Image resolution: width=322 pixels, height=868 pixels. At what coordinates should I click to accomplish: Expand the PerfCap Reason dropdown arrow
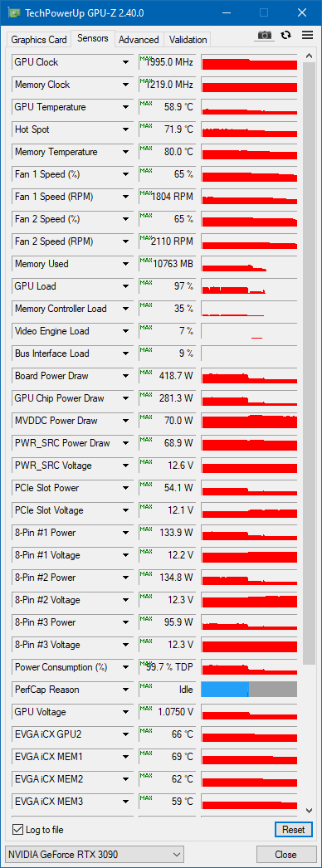[126, 690]
